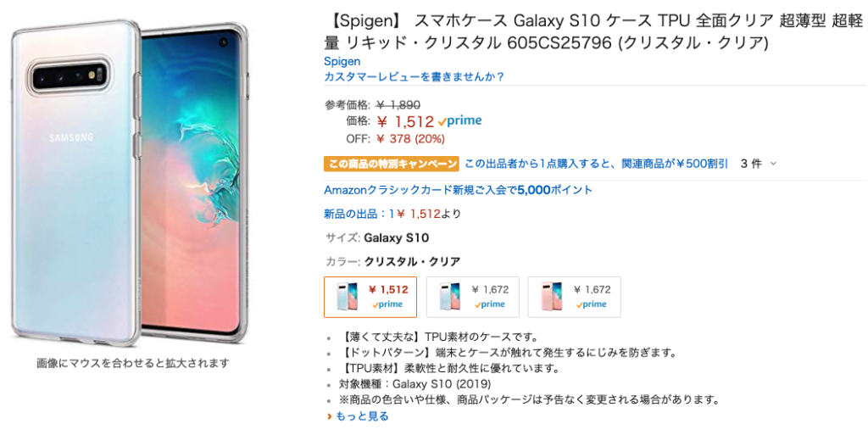Click カスタマーレビューを書きませんか？ review link

point(415,77)
